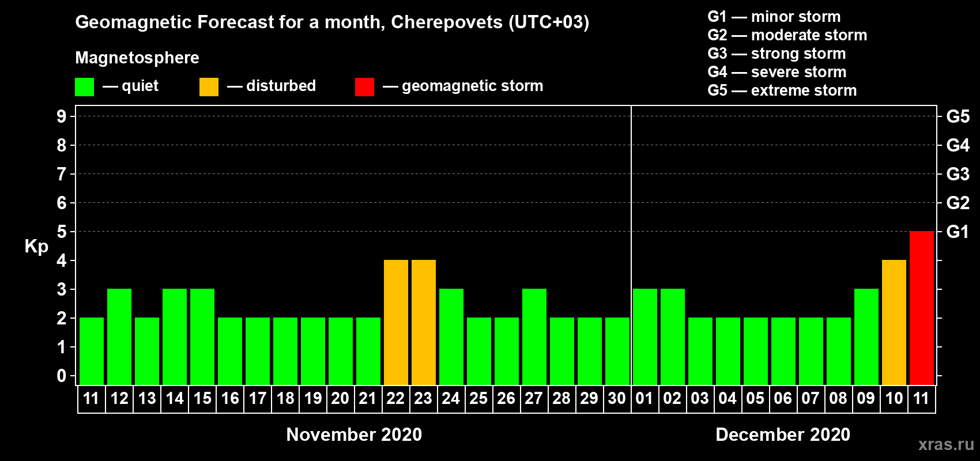The image size is (980, 461).
Task: Click the Kp axis value 5
Action: 62,232
